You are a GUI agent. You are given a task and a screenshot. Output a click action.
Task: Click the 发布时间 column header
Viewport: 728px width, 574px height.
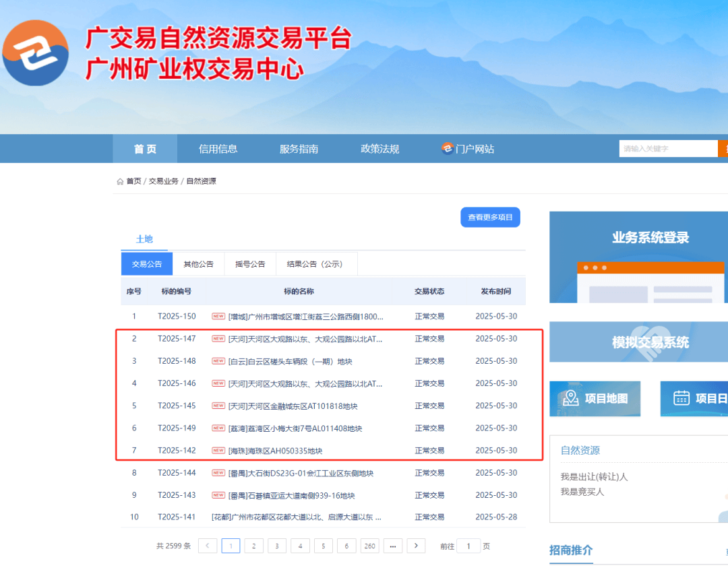[x=496, y=292]
